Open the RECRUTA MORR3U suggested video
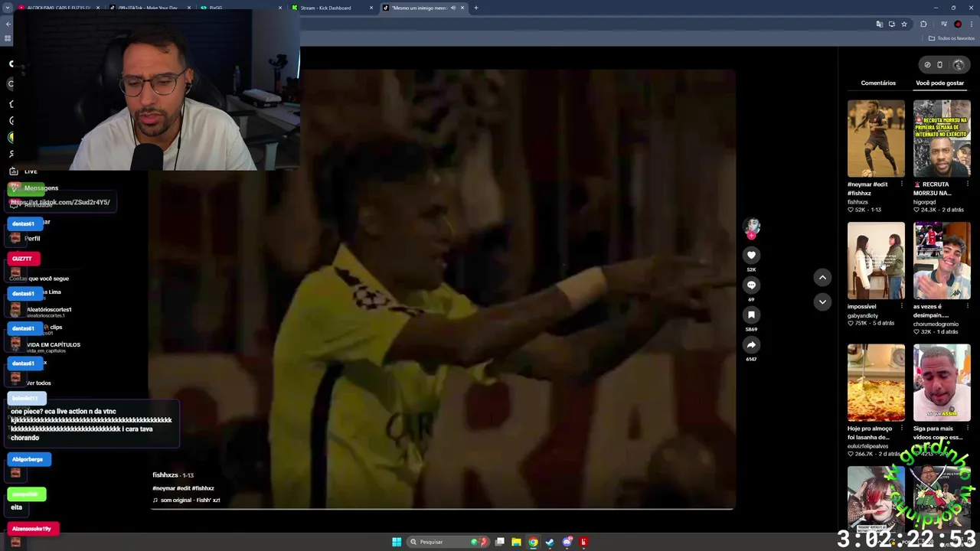Screen dimensions: 980x551 [942, 139]
